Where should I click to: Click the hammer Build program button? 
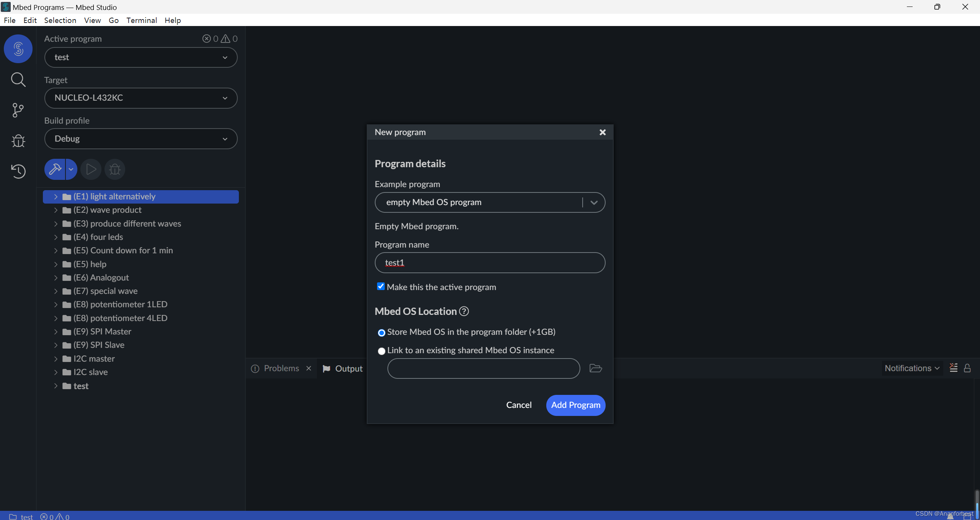[x=55, y=169]
